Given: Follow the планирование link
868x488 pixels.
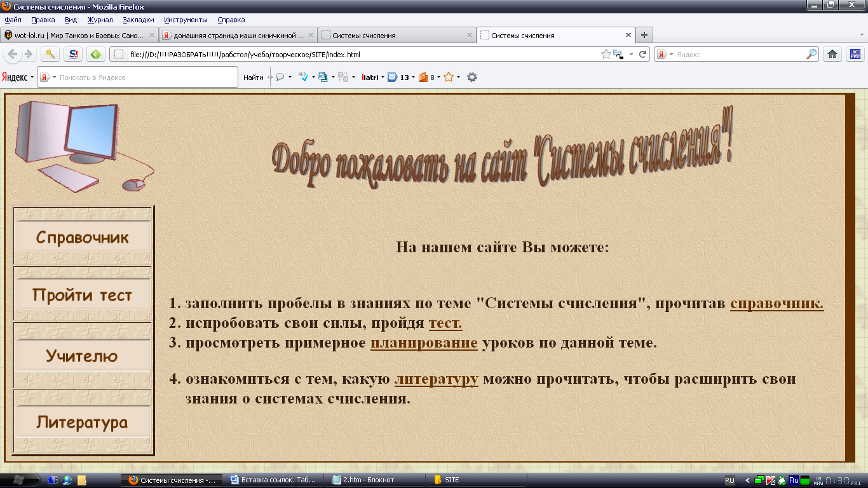Looking at the screenshot, I should point(424,343).
